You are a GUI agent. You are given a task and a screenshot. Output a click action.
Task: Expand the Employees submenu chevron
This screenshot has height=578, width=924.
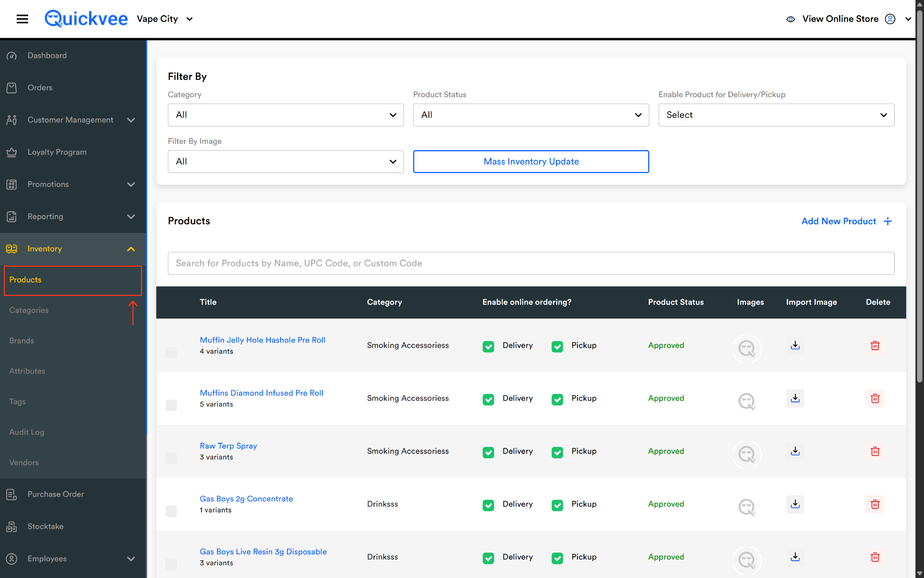pos(131,558)
